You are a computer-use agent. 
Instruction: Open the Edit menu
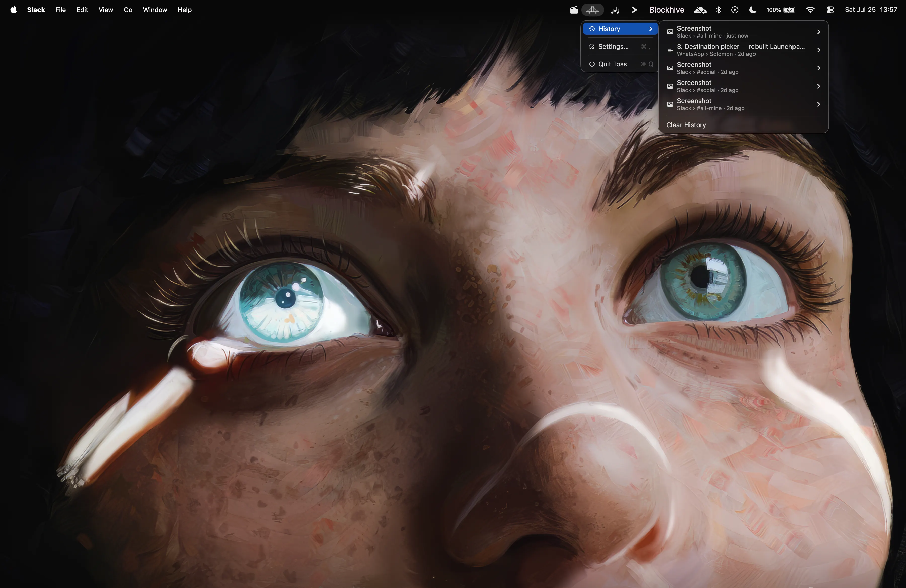(x=82, y=10)
